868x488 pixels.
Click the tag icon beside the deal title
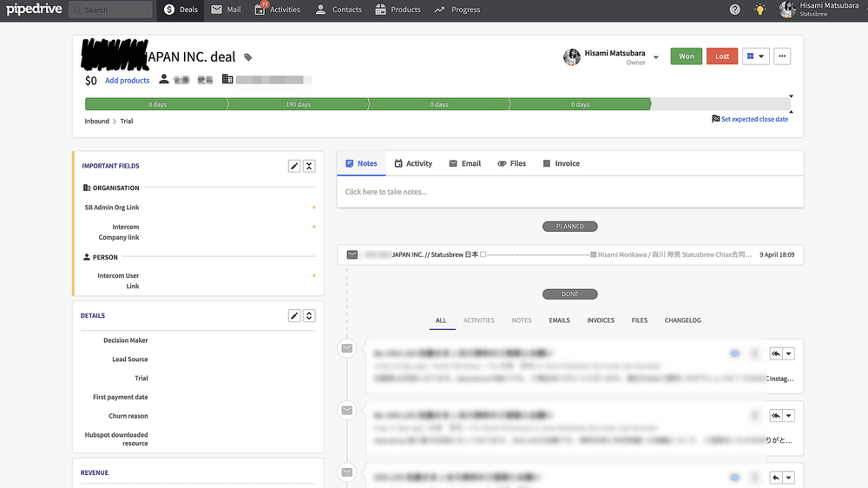click(248, 57)
